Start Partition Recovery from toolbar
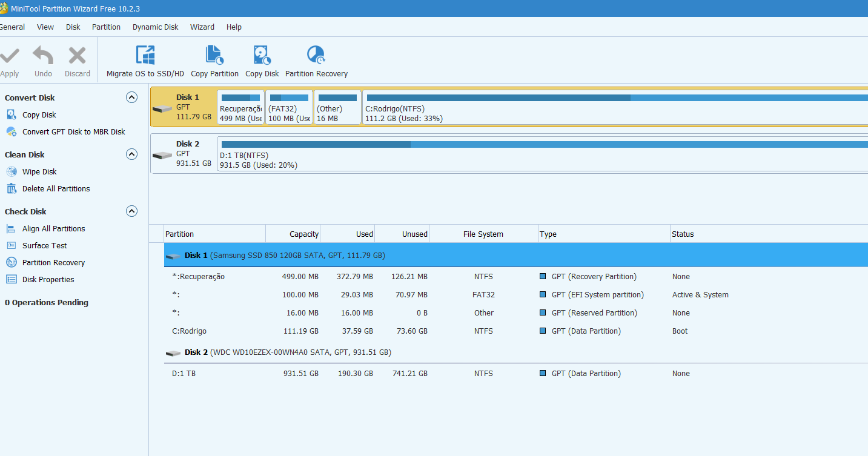868x456 pixels. [x=316, y=61]
